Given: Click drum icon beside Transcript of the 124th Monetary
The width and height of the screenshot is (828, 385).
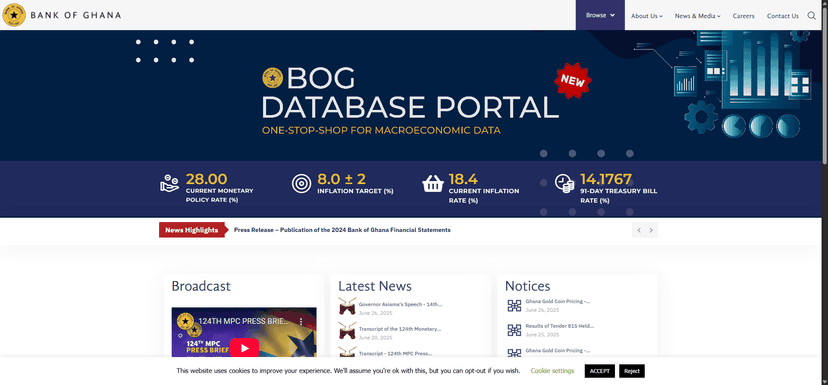Looking at the screenshot, I should [347, 331].
